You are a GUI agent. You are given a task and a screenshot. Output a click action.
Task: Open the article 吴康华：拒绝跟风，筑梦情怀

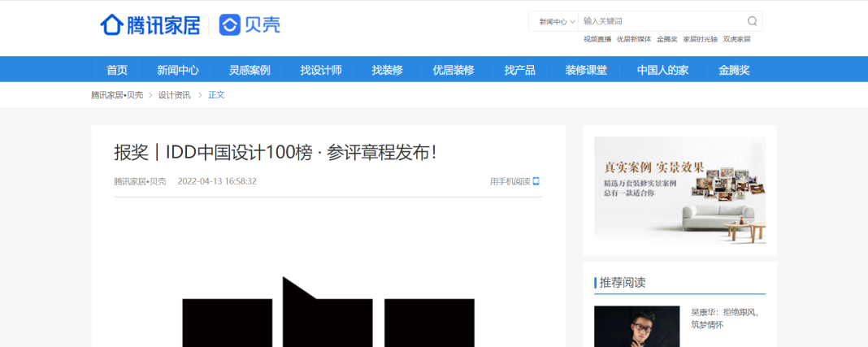click(724, 319)
